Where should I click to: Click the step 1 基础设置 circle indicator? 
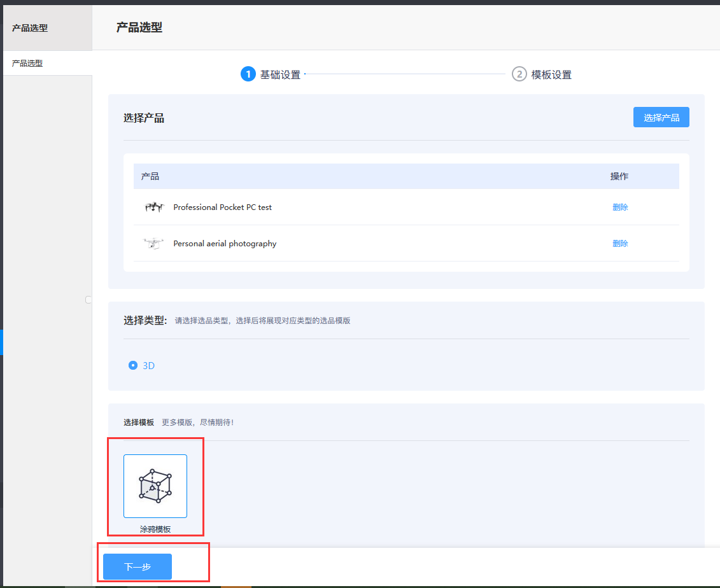point(248,74)
